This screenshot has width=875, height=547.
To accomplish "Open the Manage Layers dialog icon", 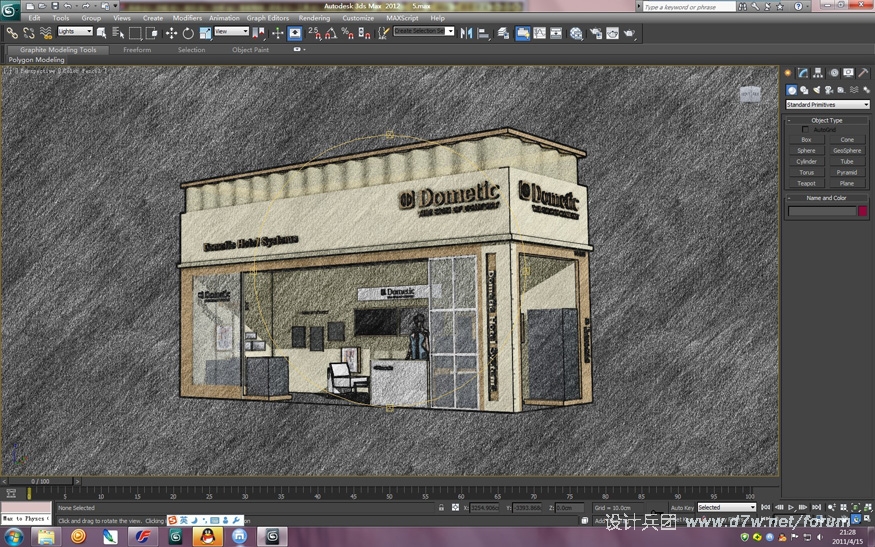I will (503, 33).
